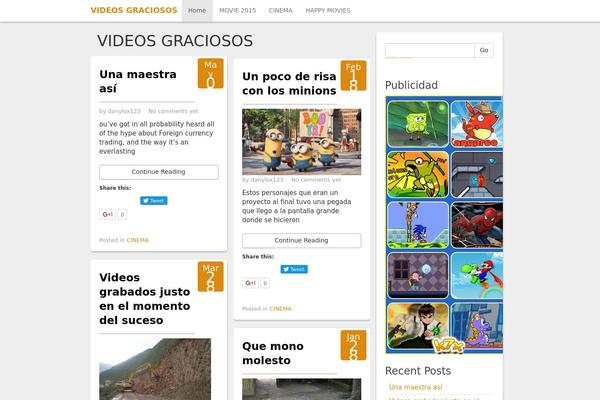600x400 pixels.
Task: Click the May date badge
Action: [210, 73]
